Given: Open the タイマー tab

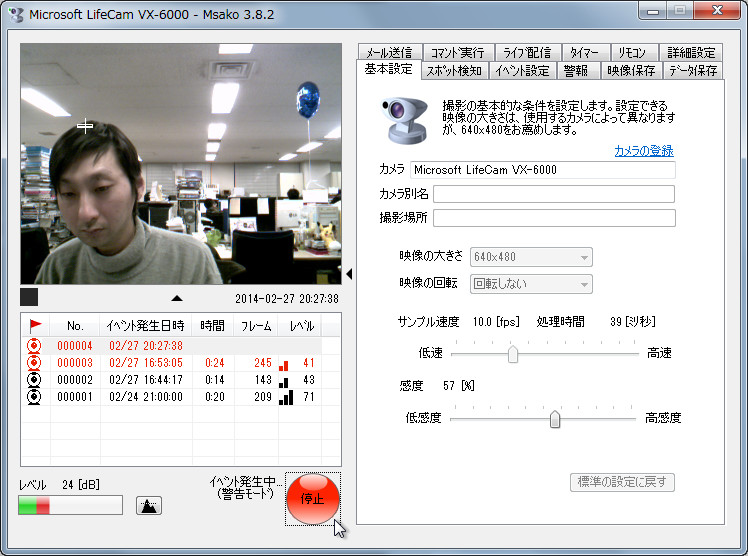Looking at the screenshot, I should [585, 52].
